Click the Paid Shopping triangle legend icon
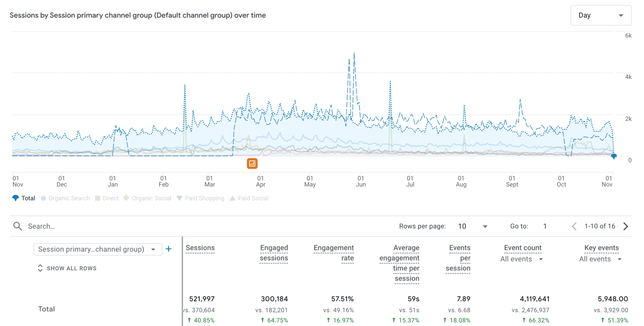Image resolution: width=644 pixels, height=326 pixels. 179,198
